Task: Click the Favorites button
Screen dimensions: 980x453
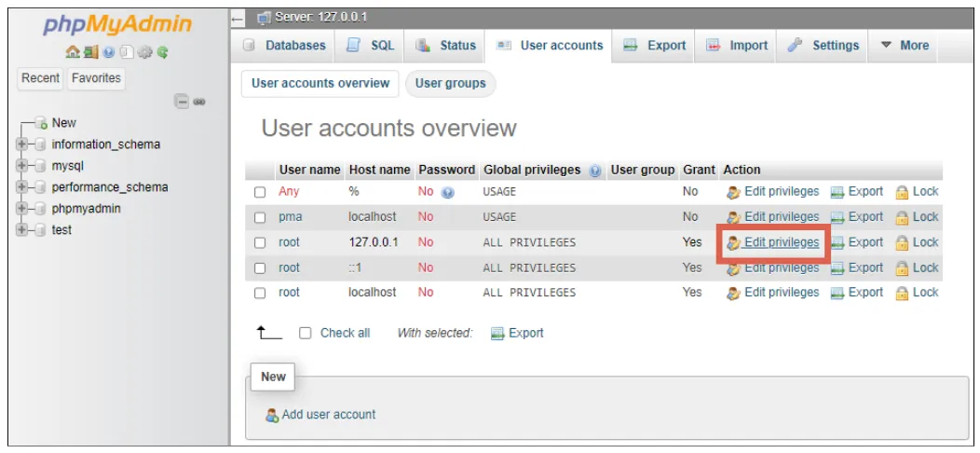Action: click(96, 79)
